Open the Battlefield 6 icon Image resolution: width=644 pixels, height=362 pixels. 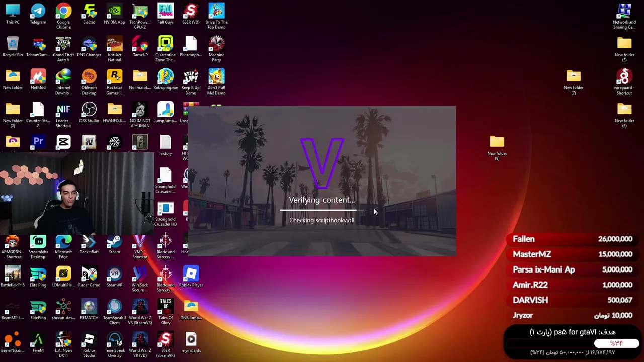13,277
